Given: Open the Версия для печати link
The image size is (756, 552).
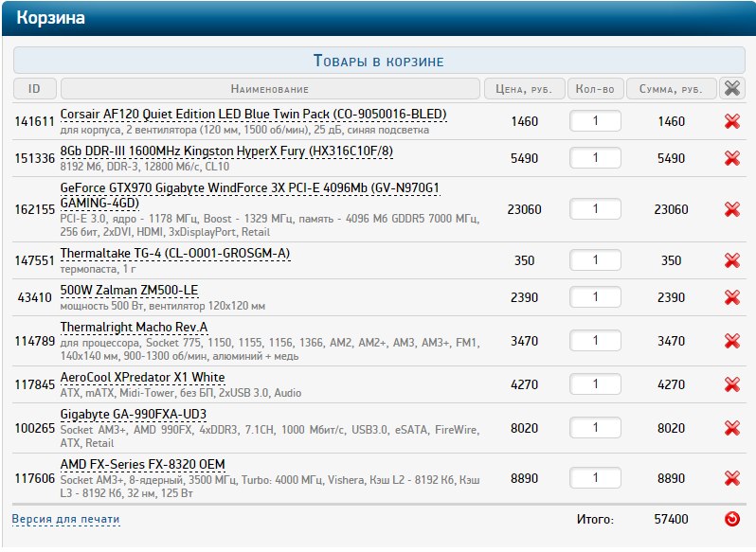Looking at the screenshot, I should 65,519.
